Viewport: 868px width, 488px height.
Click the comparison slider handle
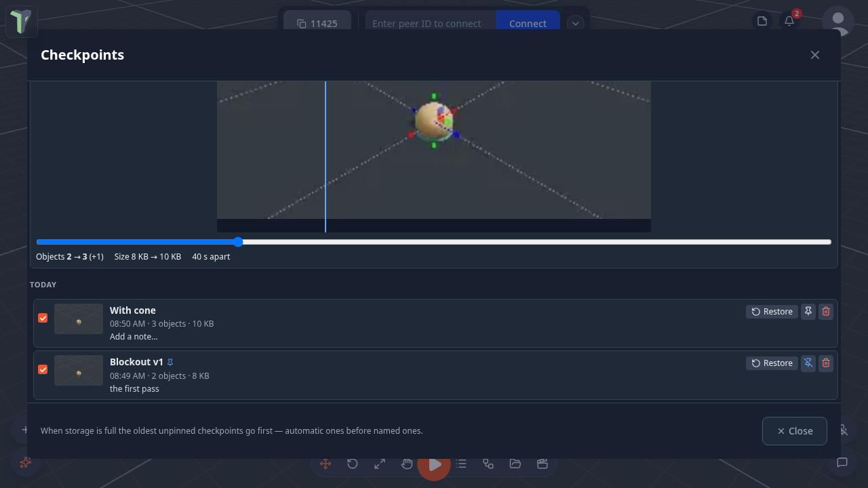(238, 242)
